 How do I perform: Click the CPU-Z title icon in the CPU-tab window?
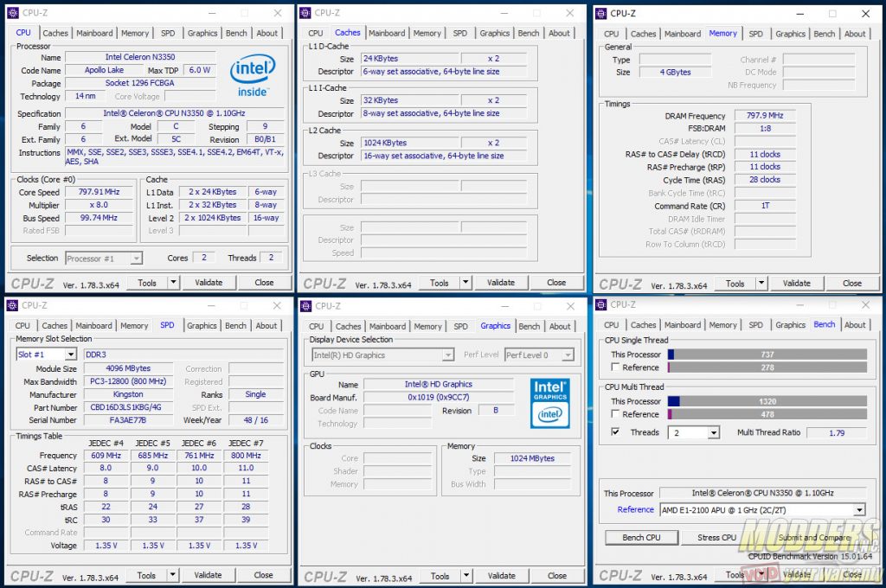tap(12, 12)
